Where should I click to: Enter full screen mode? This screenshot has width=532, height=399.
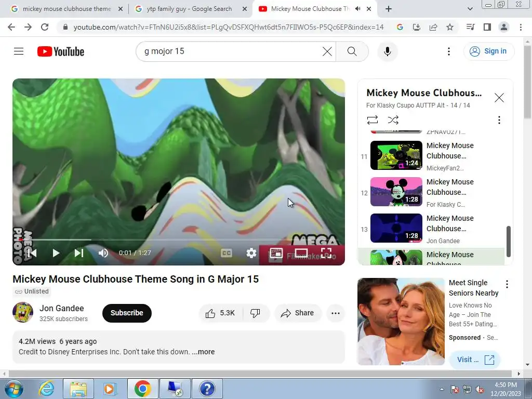tap(326, 253)
